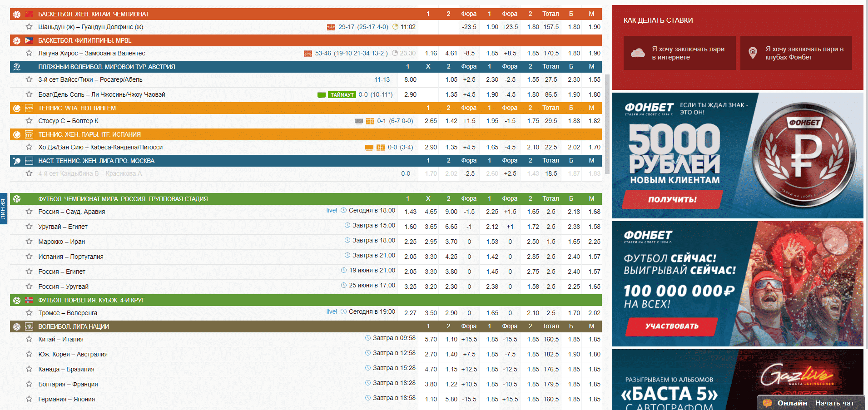Click VNL logo icon in volleyball header

click(x=29, y=326)
